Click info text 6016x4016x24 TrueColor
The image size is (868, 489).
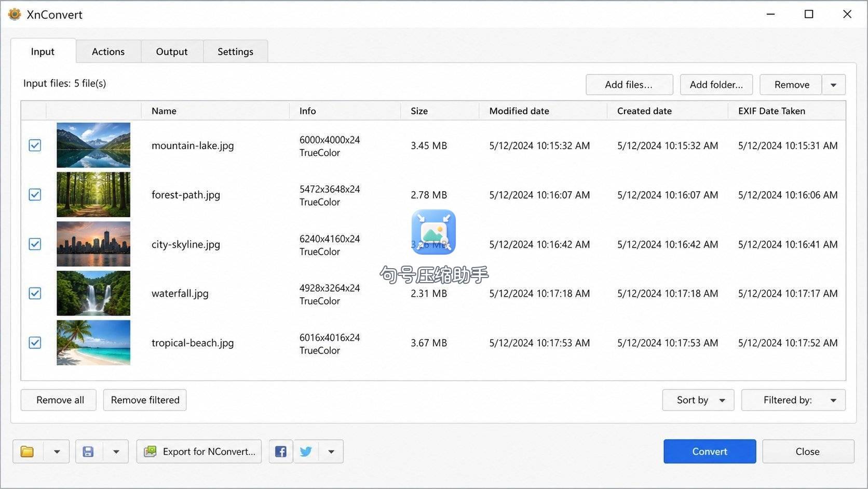pyautogui.click(x=330, y=343)
